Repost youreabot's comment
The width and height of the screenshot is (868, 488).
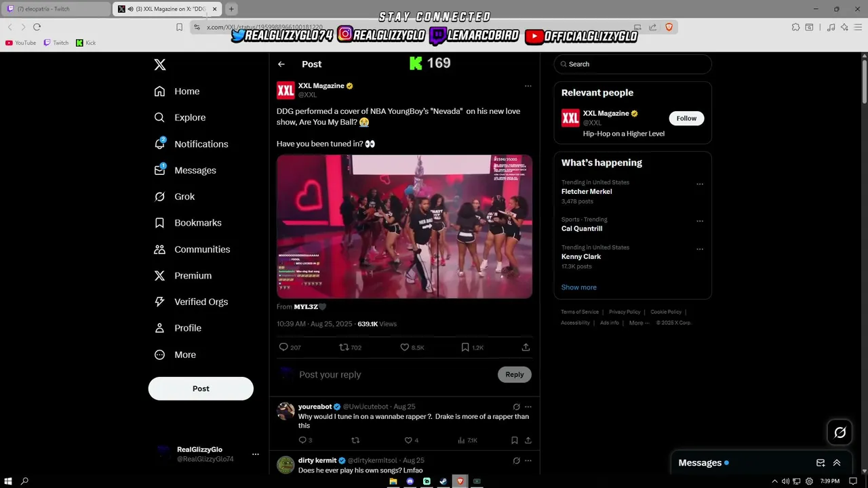click(355, 441)
